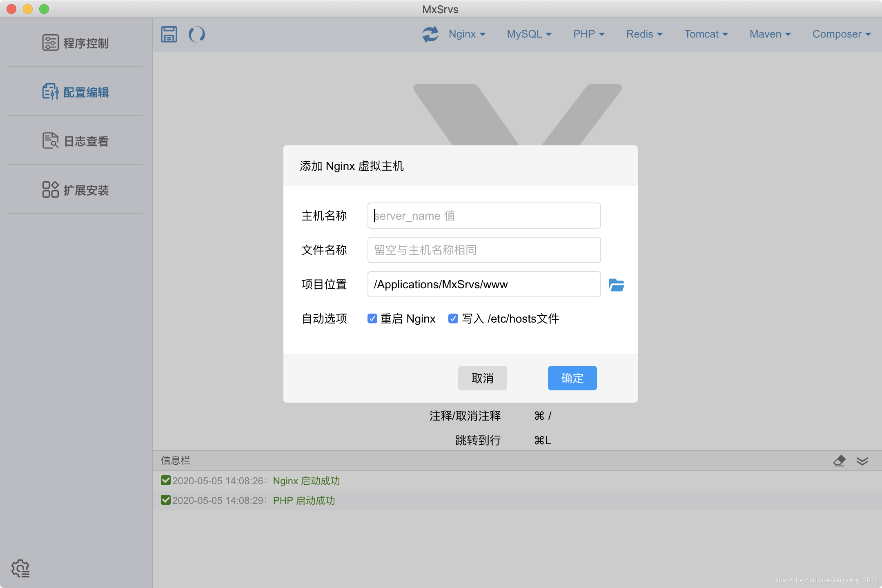
Task: Select 程序控制 in the sidebar
Action: (x=76, y=42)
